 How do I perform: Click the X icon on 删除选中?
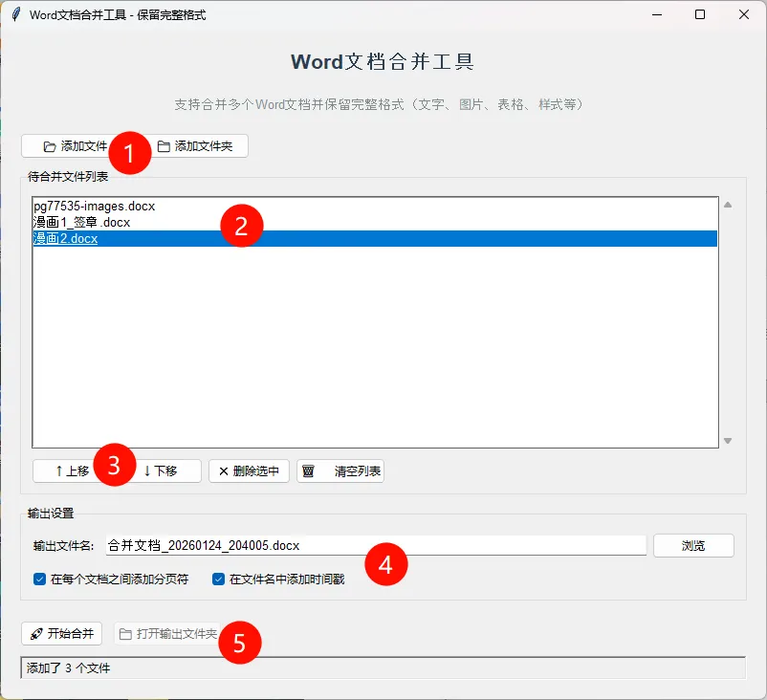point(224,471)
